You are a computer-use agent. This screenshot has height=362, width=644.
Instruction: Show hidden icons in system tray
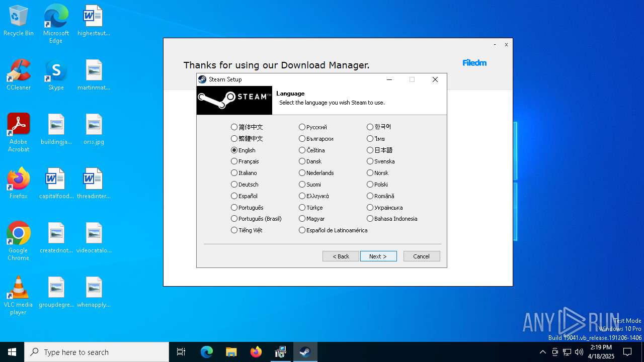[x=542, y=352]
